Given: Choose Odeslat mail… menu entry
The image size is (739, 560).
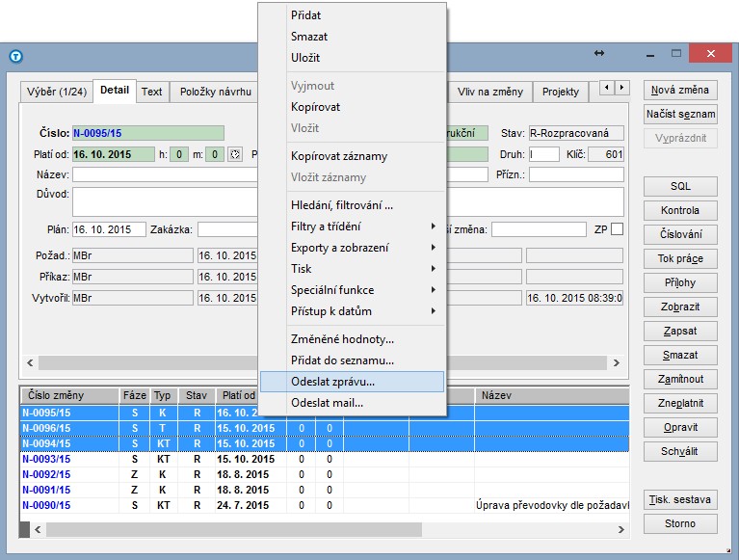Looking at the screenshot, I should [352, 403].
